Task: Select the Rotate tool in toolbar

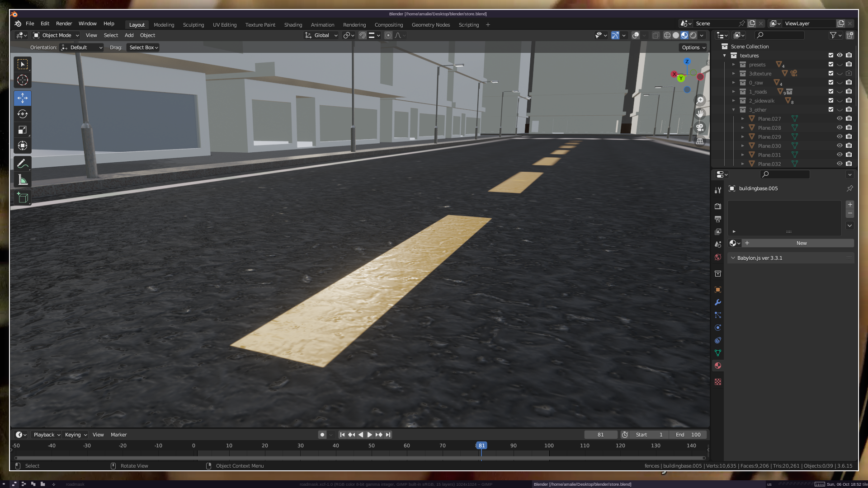Action: tap(23, 114)
